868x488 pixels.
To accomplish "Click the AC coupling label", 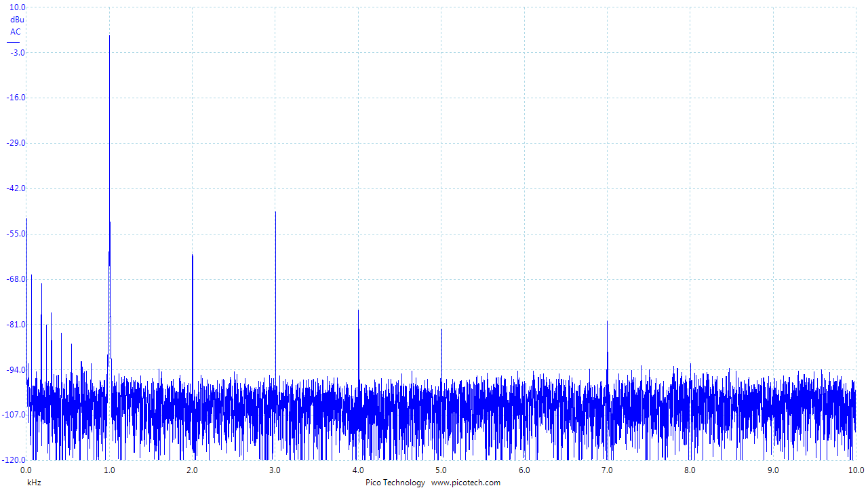I will click(16, 32).
